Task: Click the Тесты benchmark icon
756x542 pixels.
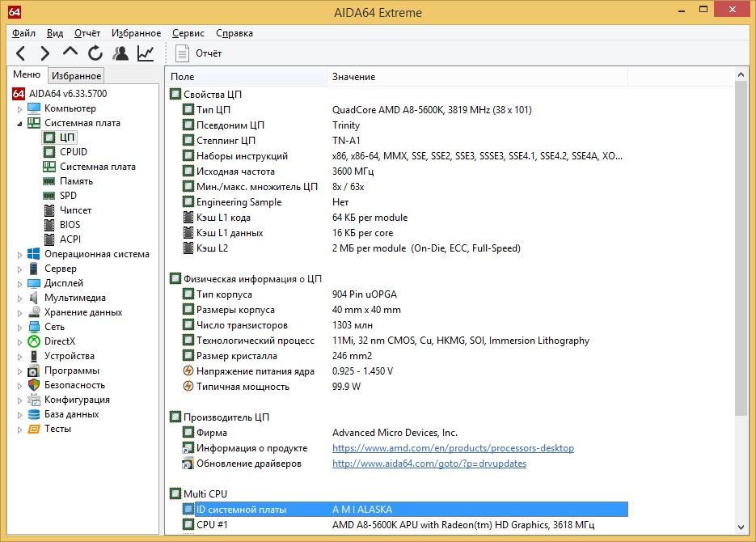Action: (x=34, y=429)
